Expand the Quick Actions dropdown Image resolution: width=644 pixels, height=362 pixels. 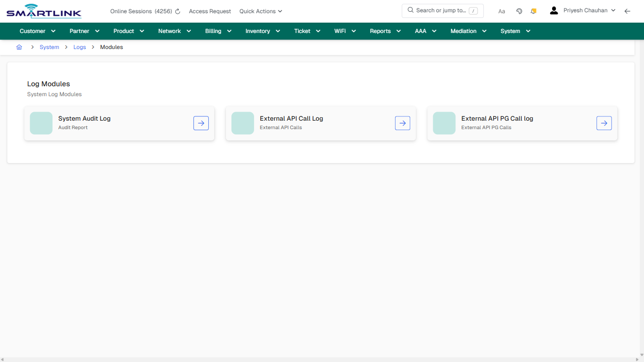(x=260, y=11)
